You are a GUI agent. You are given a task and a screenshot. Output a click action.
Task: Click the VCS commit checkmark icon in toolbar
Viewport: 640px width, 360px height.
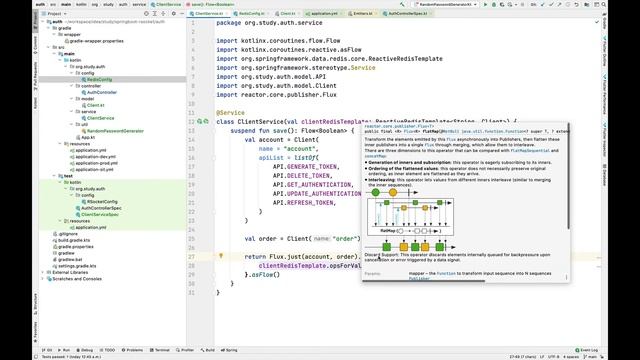pos(551,4)
